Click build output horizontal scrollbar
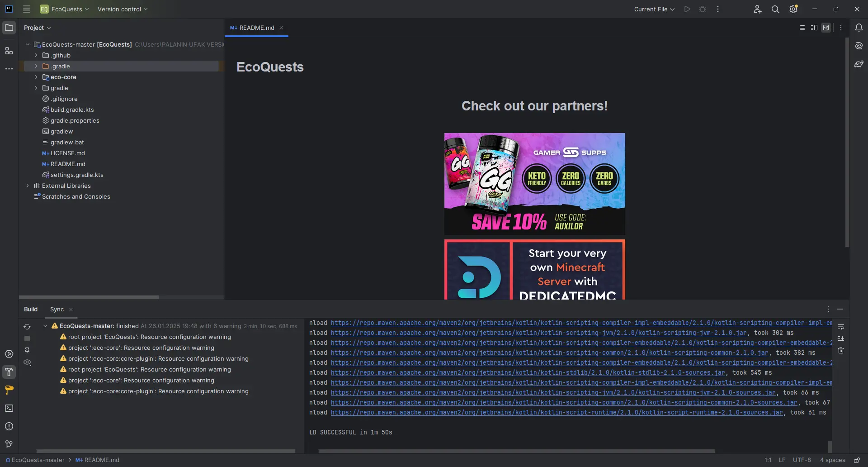 pyautogui.click(x=517, y=451)
